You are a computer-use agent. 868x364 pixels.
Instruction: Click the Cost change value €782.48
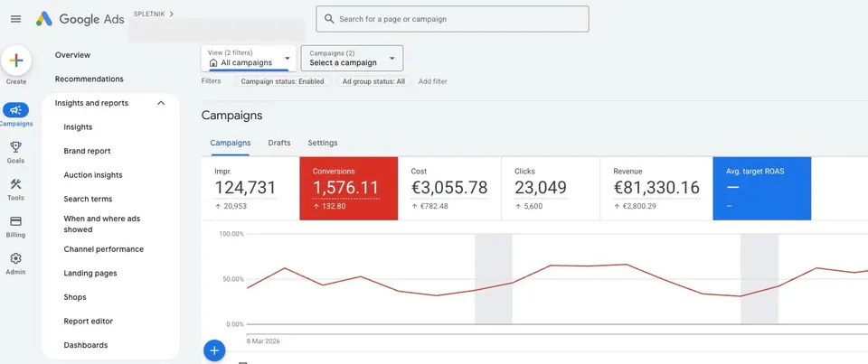point(433,206)
